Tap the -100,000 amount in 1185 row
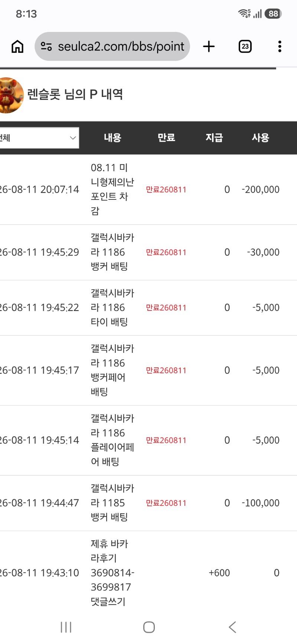 point(261,503)
